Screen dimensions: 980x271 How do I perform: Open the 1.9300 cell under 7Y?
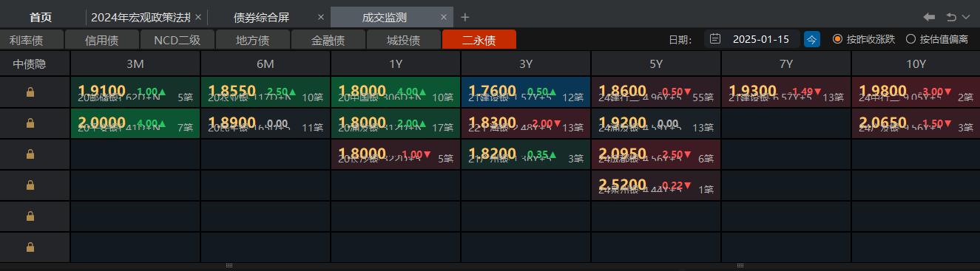[786, 92]
